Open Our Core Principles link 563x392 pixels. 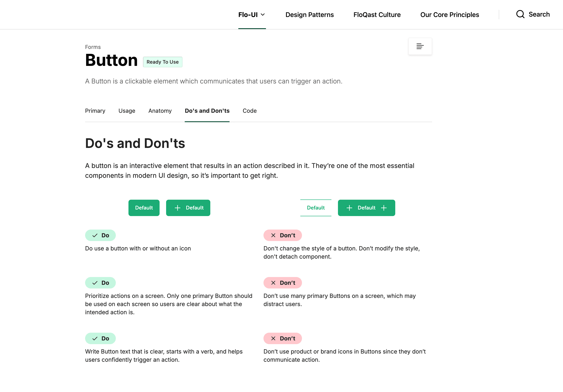(x=449, y=15)
